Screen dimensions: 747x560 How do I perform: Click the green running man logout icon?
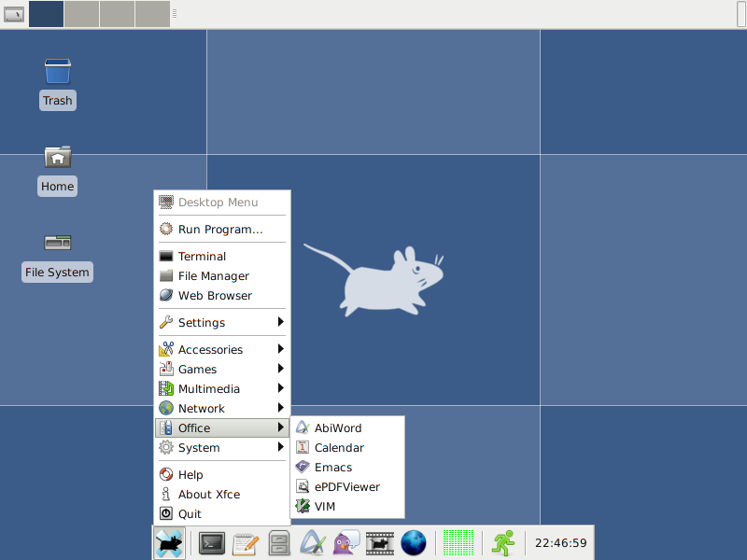[503, 543]
